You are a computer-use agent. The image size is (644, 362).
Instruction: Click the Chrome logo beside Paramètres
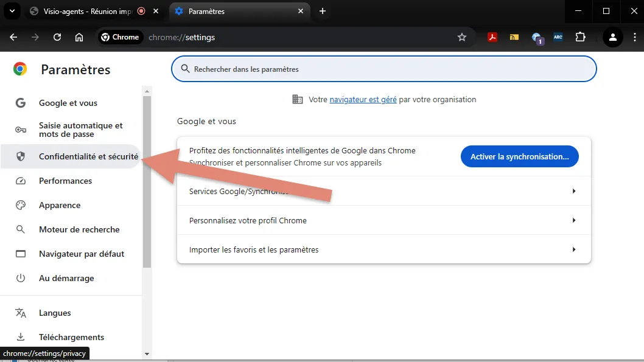(x=20, y=69)
